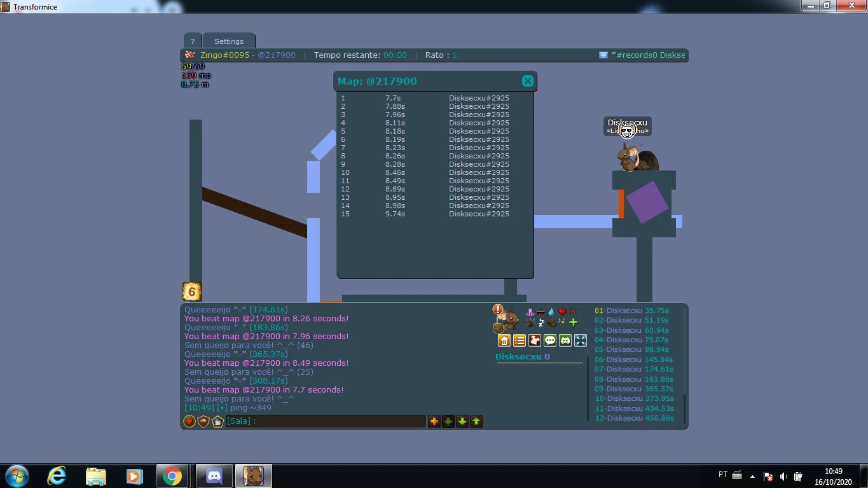Click chat message 'You beat map @217900 in 8.26 seconds!'
The image size is (868, 488).
tap(266, 319)
